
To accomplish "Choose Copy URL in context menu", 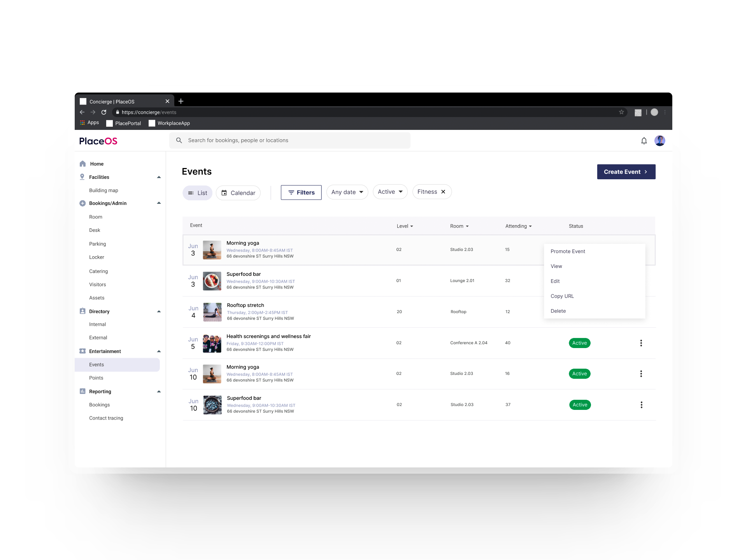I will (562, 296).
